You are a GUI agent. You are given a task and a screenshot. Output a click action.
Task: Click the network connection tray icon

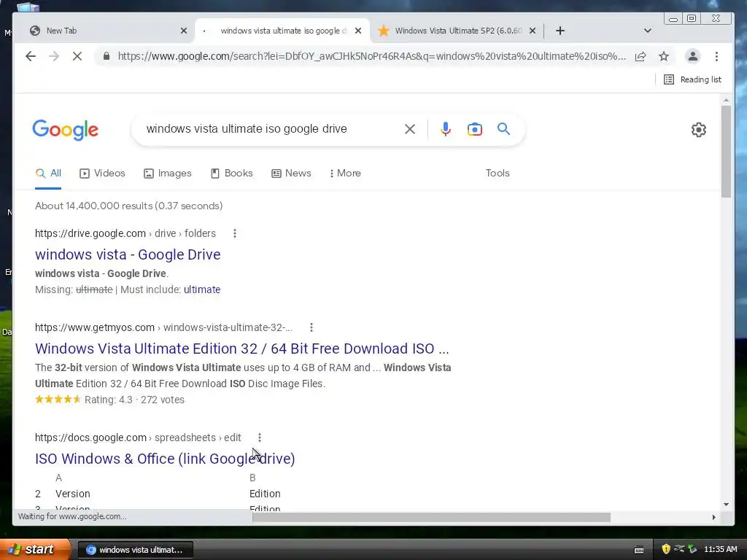(679, 549)
